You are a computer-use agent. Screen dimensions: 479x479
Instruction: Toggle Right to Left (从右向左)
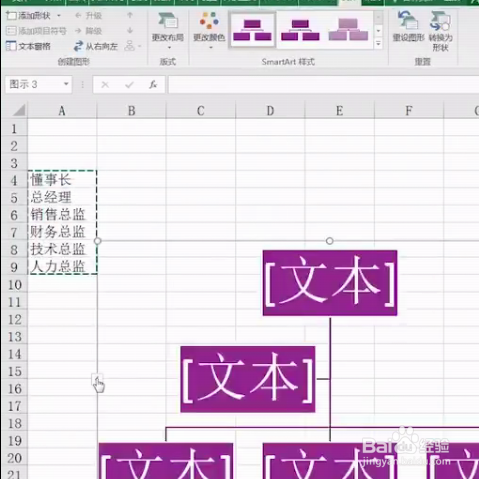tap(96, 46)
